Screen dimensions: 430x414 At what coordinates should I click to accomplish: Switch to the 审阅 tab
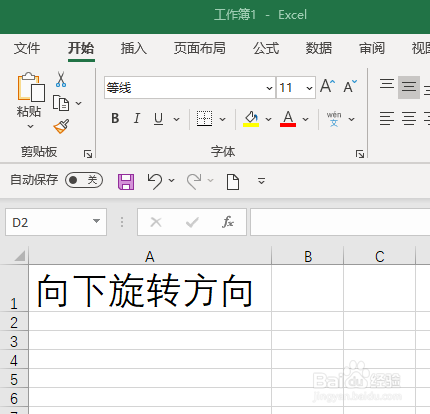coord(372,48)
